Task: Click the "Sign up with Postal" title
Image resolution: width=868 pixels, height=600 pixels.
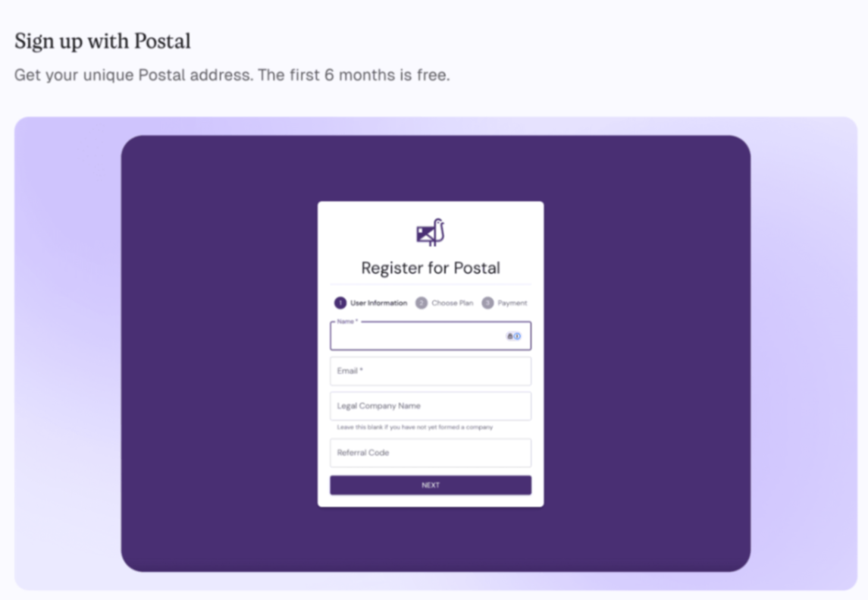Action: 102,41
